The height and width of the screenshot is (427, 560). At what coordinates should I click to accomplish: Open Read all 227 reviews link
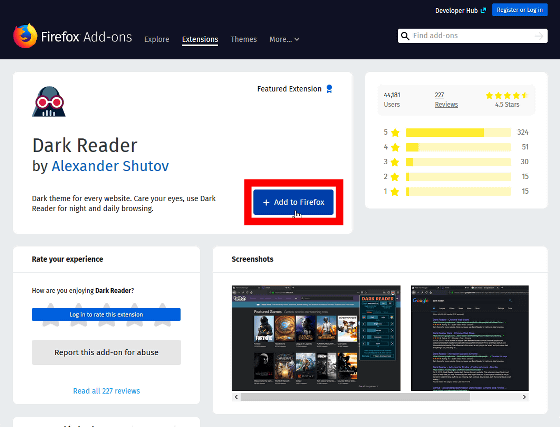click(x=106, y=391)
